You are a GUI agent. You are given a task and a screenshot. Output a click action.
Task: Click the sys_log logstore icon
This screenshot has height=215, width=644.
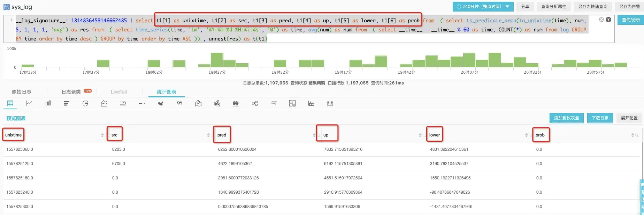6,7
